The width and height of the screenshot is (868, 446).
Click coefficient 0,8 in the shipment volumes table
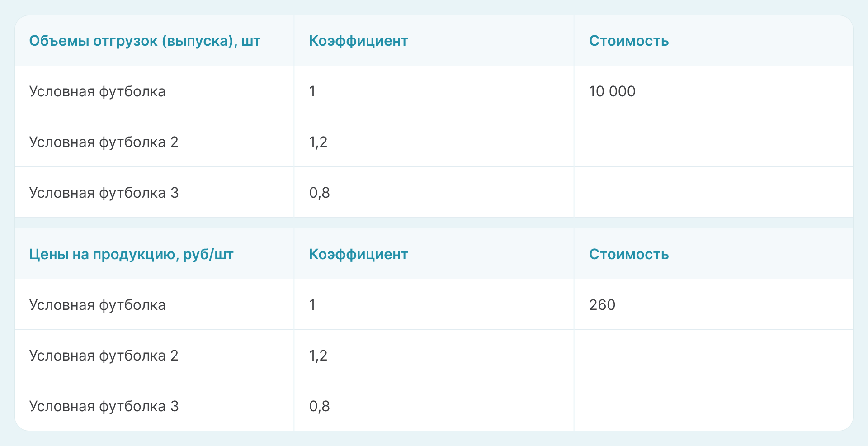(x=319, y=193)
